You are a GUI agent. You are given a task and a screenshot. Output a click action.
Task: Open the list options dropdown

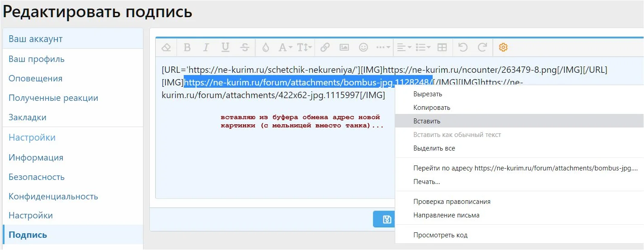(423, 47)
